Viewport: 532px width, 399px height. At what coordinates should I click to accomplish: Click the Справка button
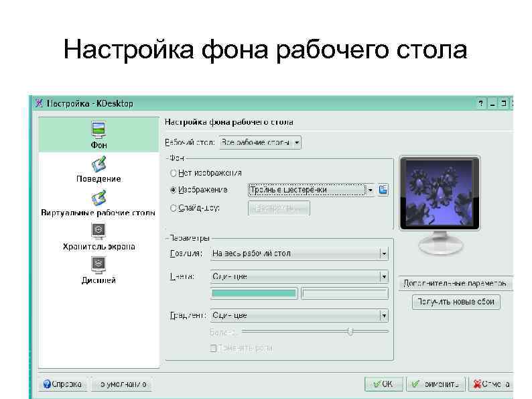pos(62,384)
